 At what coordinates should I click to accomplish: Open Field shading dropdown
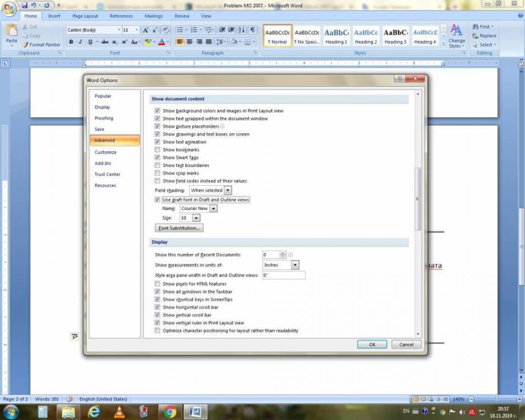click(228, 190)
